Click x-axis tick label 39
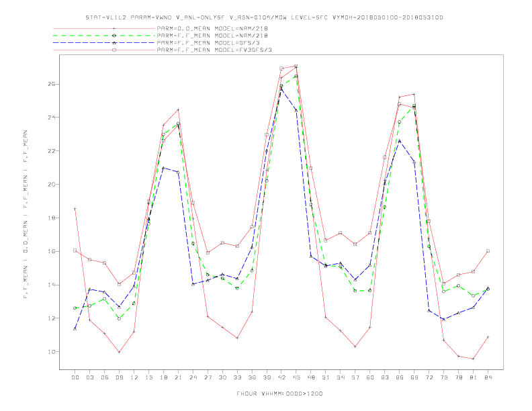Screen dimensions: 532x411 point(267,377)
